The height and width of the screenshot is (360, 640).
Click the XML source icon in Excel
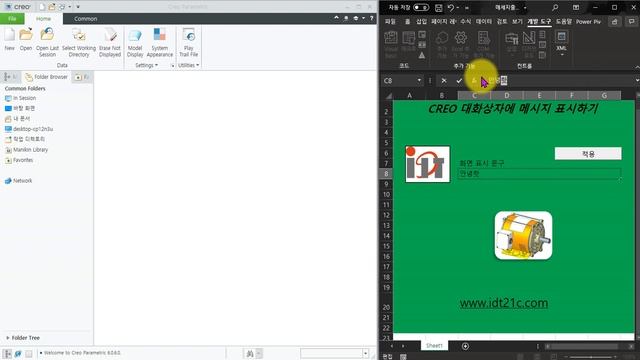tap(562, 37)
